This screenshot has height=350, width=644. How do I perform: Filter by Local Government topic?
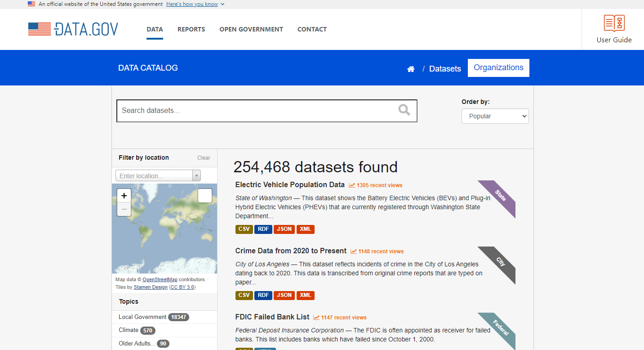[x=164, y=317]
